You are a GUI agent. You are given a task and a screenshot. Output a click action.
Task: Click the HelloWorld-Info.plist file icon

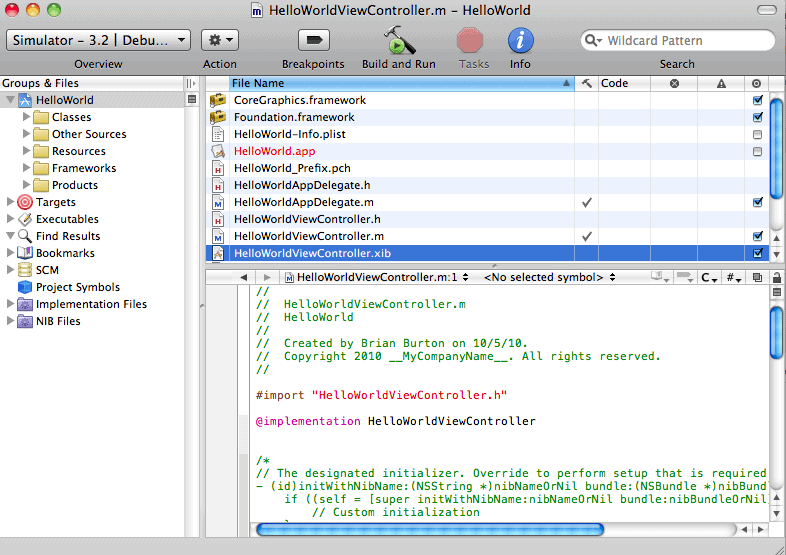[218, 134]
